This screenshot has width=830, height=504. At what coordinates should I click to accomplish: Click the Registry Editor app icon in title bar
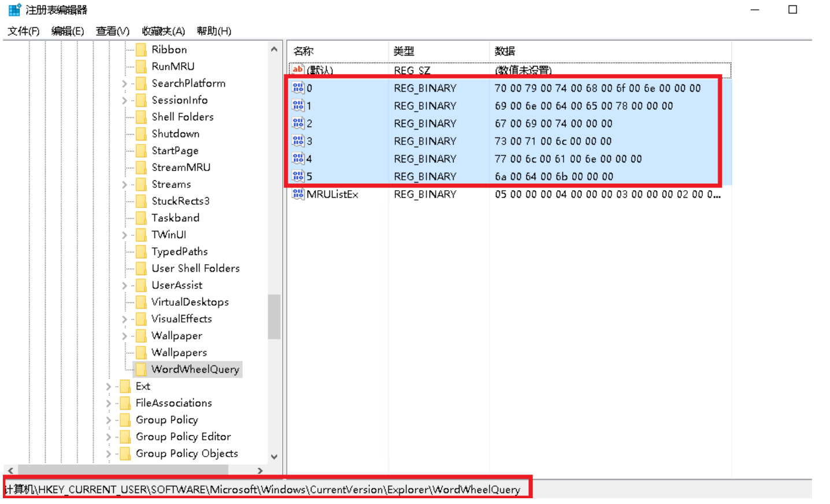pos(14,10)
